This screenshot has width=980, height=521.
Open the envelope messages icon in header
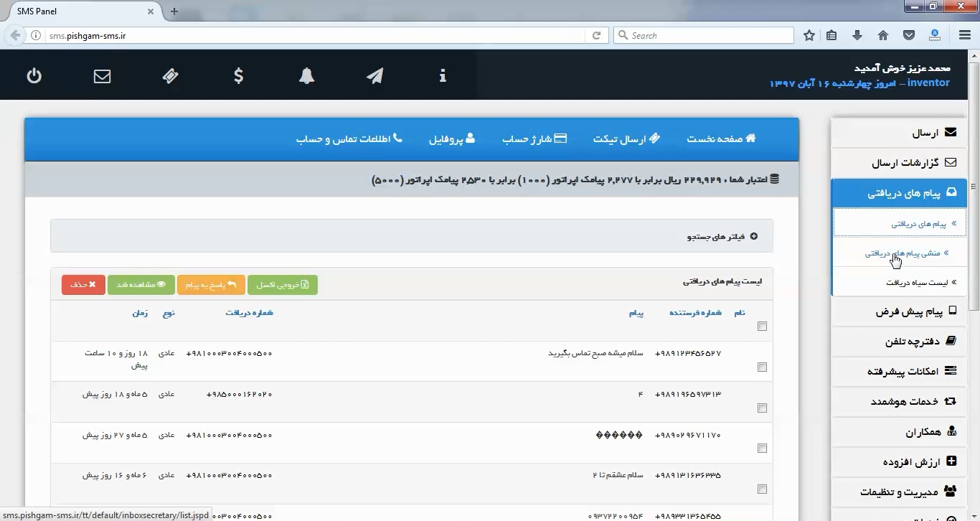[x=102, y=75]
